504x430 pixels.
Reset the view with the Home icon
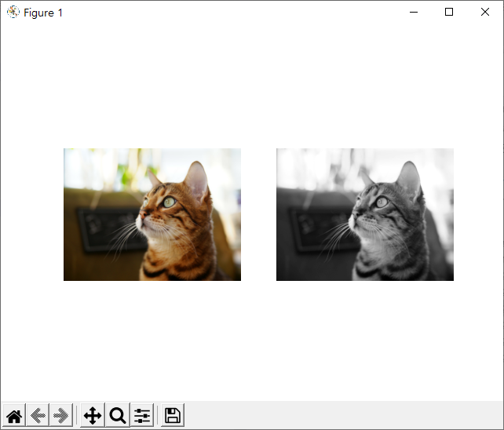[14, 416]
